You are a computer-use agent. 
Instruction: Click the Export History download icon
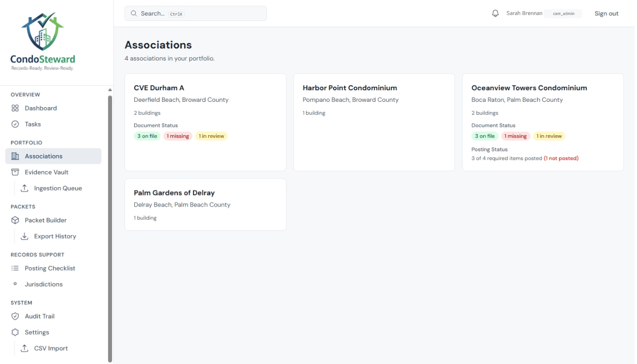coord(24,236)
